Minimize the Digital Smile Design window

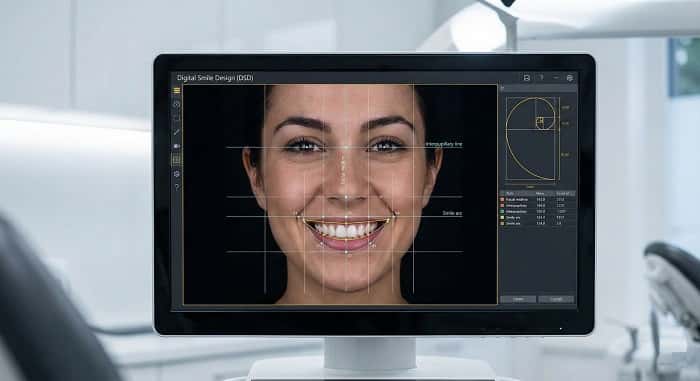[x=556, y=78]
